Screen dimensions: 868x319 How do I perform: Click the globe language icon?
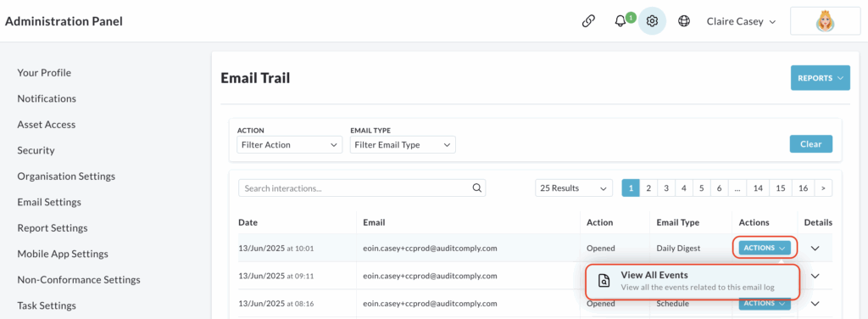tap(684, 21)
